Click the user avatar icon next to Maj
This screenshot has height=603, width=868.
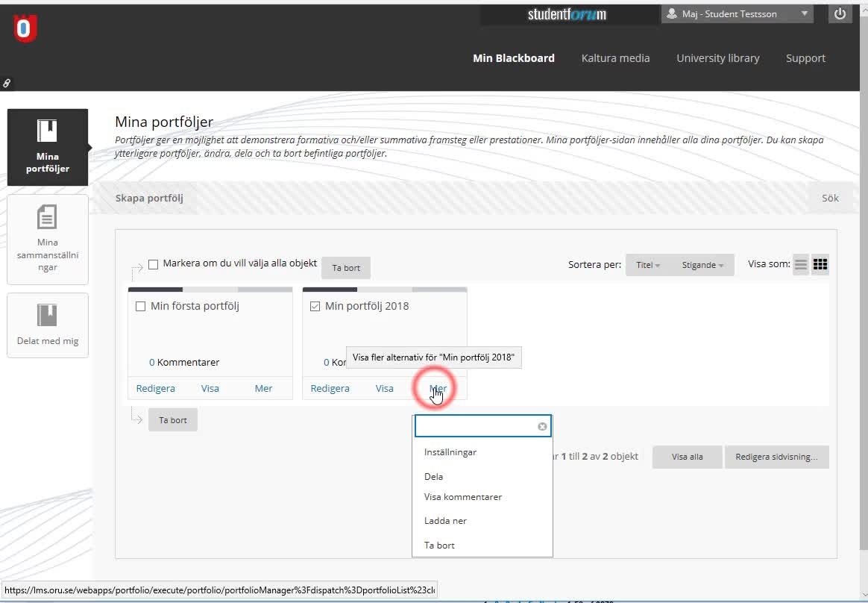point(671,14)
